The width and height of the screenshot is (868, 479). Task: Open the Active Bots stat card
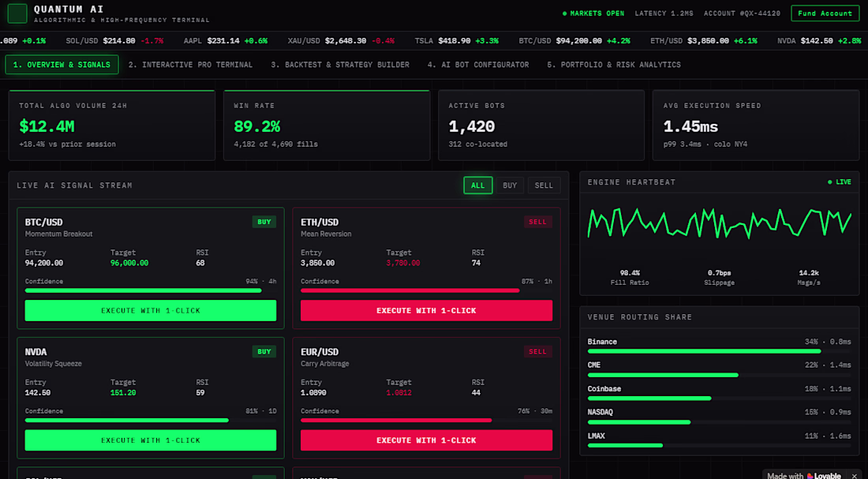point(541,125)
